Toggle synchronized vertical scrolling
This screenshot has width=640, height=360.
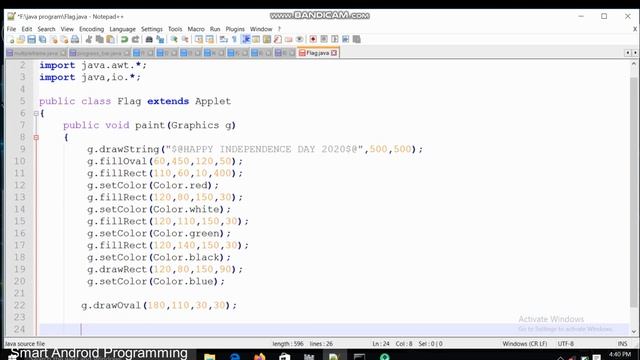(199, 40)
